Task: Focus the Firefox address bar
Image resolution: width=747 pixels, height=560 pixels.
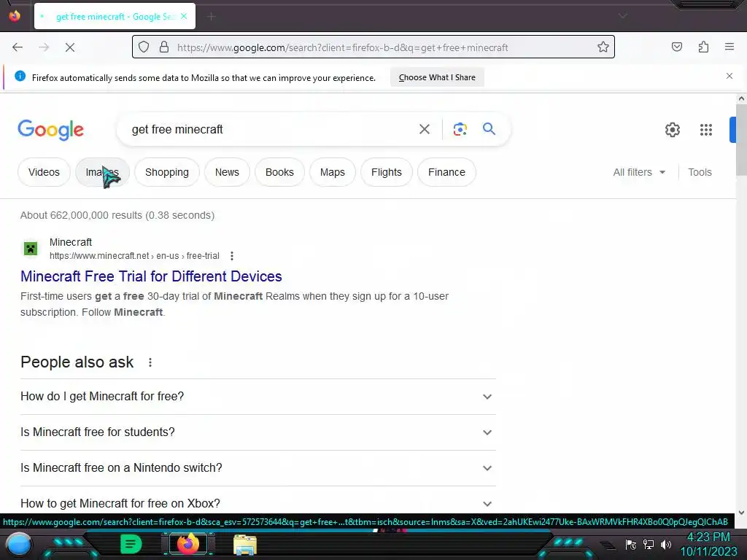Action: [x=373, y=47]
